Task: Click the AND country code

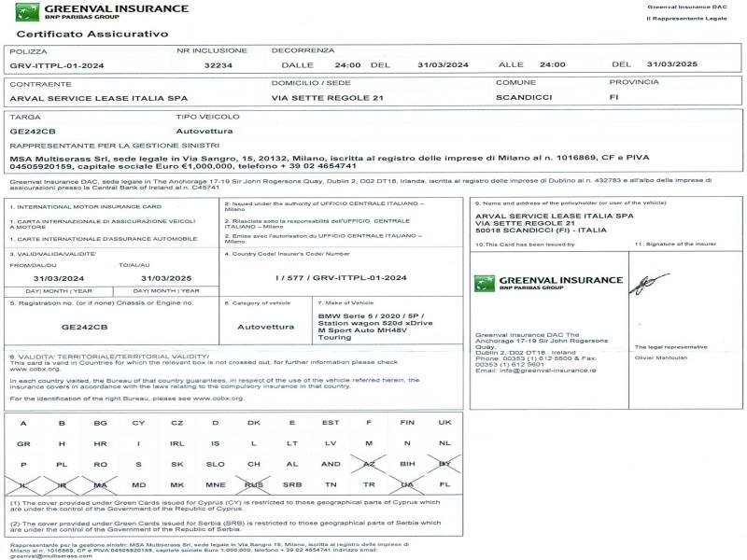Action: (331, 464)
